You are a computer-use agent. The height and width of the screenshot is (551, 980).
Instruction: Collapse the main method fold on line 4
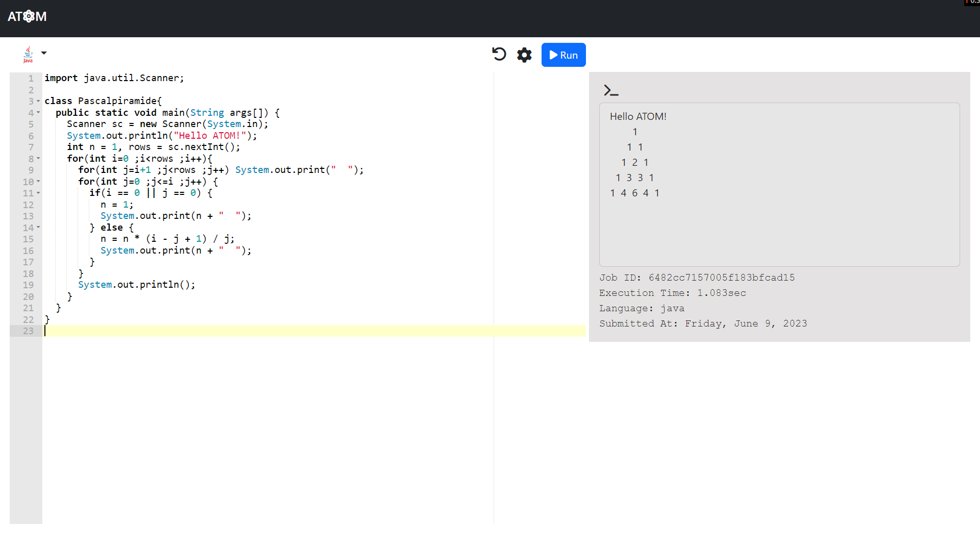coord(38,113)
